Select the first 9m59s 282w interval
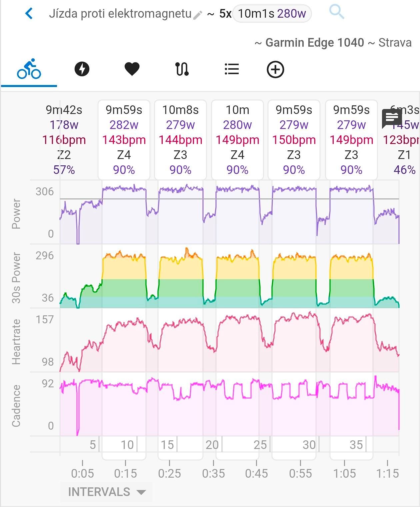The width and height of the screenshot is (420, 507). (124, 140)
